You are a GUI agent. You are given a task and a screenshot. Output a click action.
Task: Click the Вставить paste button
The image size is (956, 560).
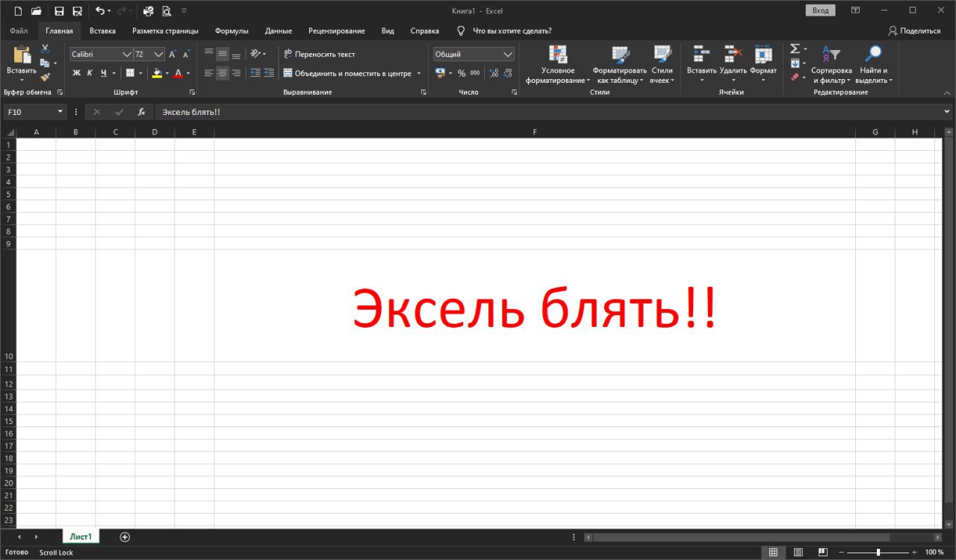pyautogui.click(x=21, y=64)
